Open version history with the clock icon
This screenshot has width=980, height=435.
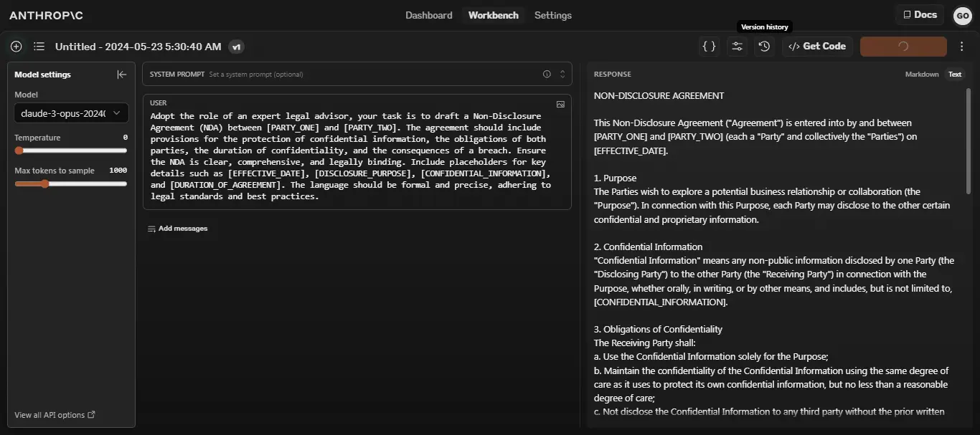(763, 46)
